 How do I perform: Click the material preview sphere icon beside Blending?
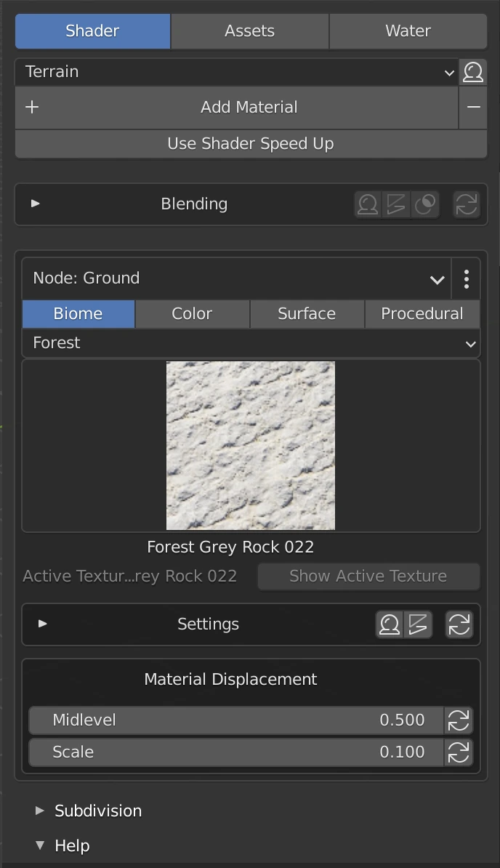click(368, 204)
